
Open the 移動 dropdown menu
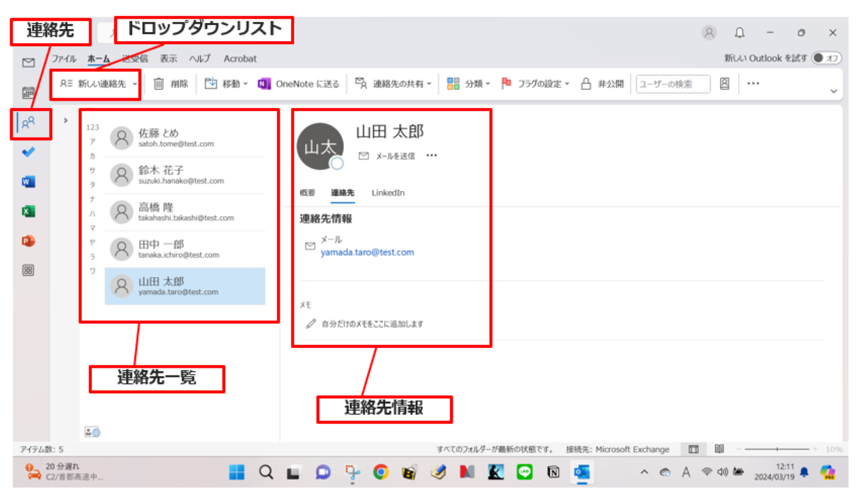coord(246,84)
